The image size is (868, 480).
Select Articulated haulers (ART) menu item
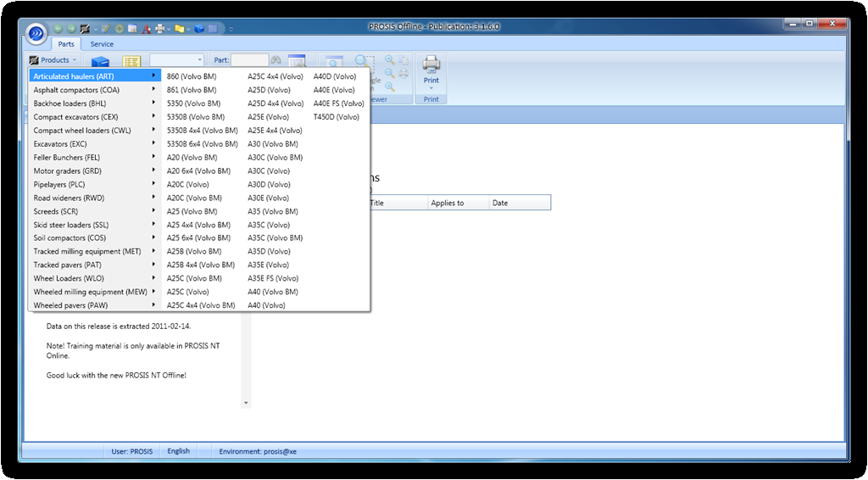95,76
